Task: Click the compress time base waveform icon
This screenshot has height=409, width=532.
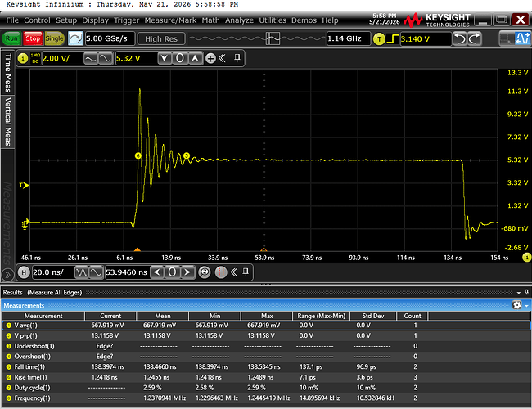Action: coord(81,272)
